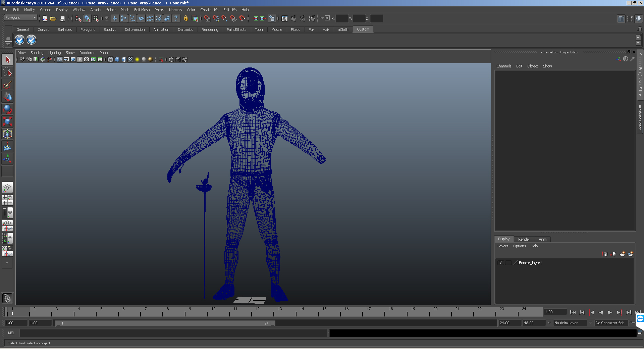Toggle the selection lock padlock icon
This screenshot has height=349, width=644.
[185, 18]
